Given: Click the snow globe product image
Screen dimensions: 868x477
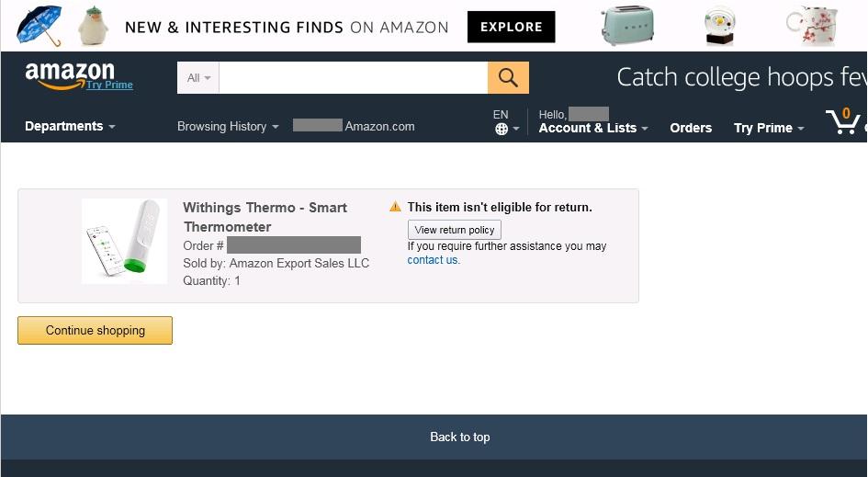Looking at the screenshot, I should [719, 26].
